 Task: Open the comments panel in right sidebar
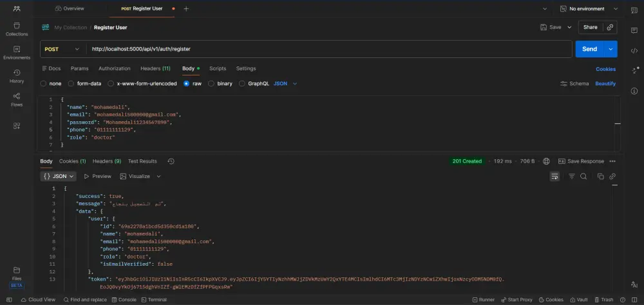click(x=634, y=30)
